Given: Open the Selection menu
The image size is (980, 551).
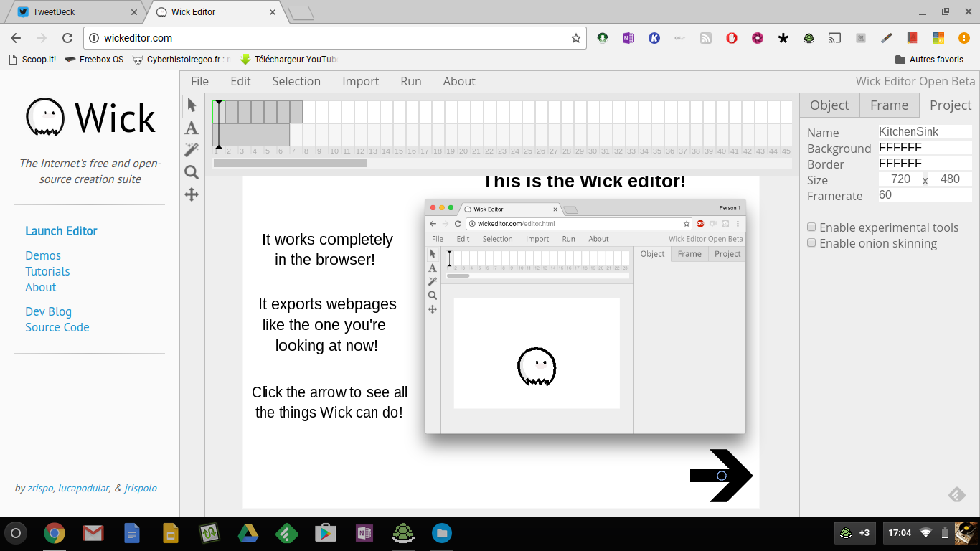Looking at the screenshot, I should pyautogui.click(x=296, y=81).
